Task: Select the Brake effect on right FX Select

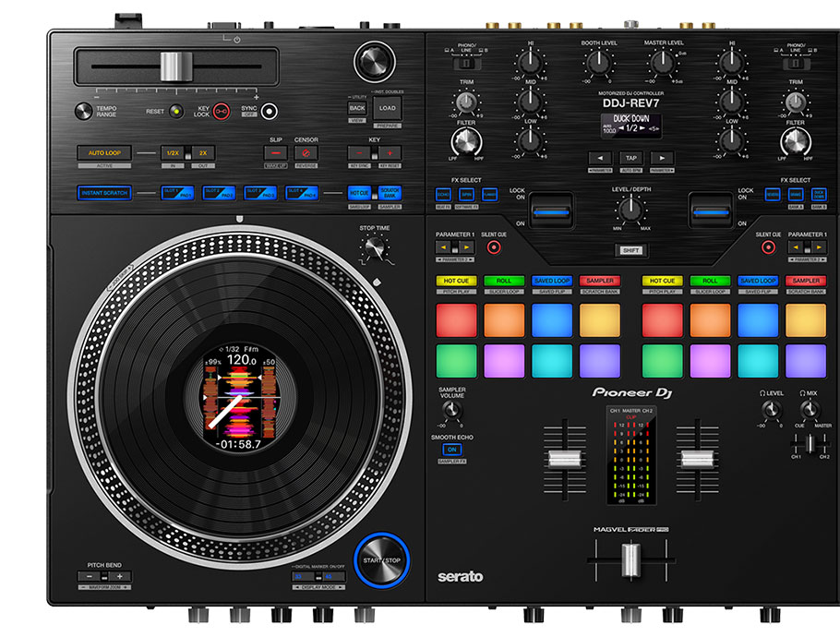Action: [796, 195]
